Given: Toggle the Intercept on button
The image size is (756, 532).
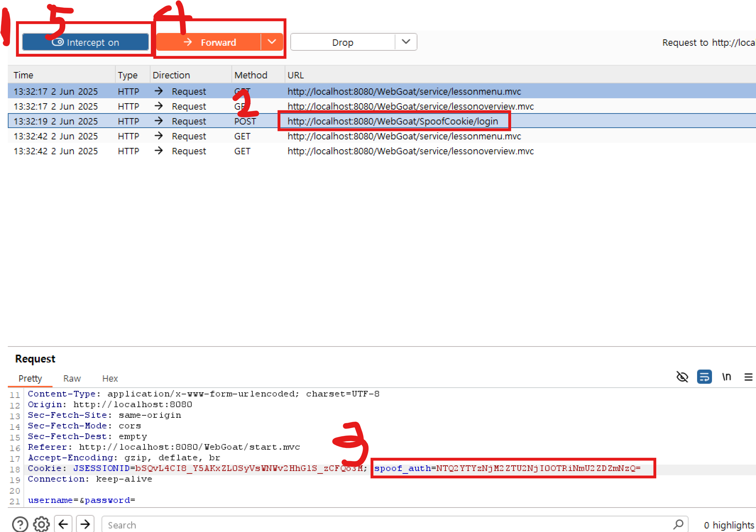Looking at the screenshot, I should [86, 43].
